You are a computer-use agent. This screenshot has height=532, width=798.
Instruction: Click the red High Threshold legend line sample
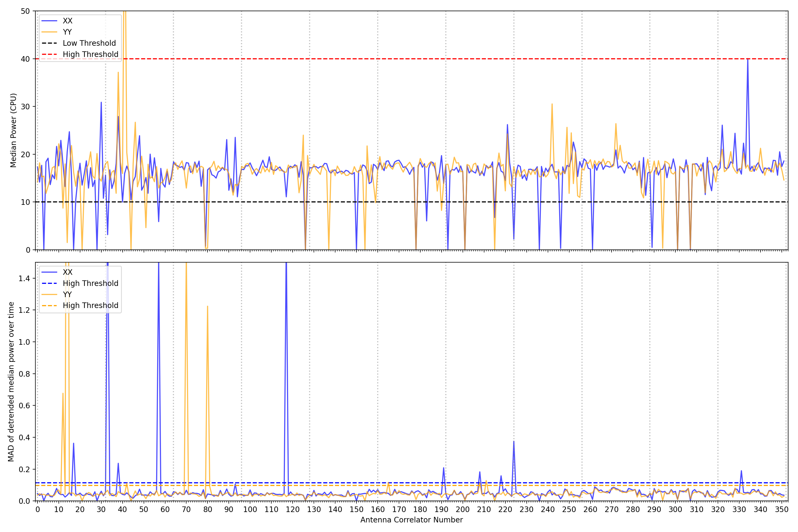pyautogui.click(x=49, y=54)
